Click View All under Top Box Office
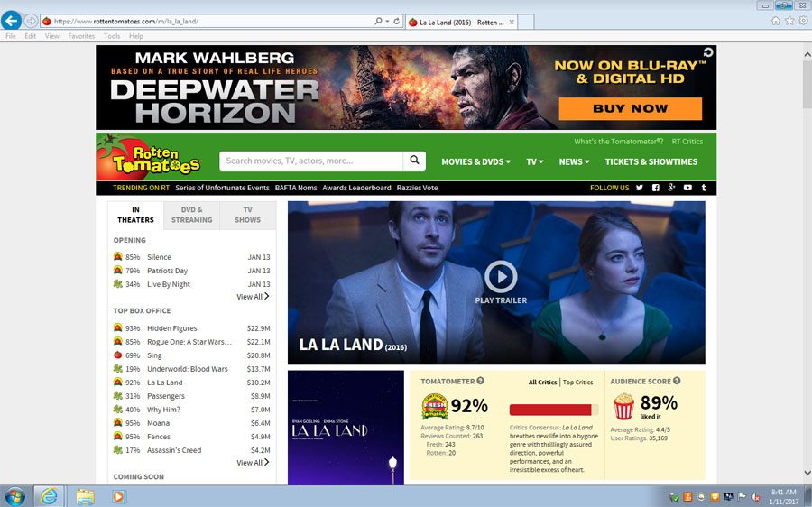The width and height of the screenshot is (812, 507). click(253, 463)
